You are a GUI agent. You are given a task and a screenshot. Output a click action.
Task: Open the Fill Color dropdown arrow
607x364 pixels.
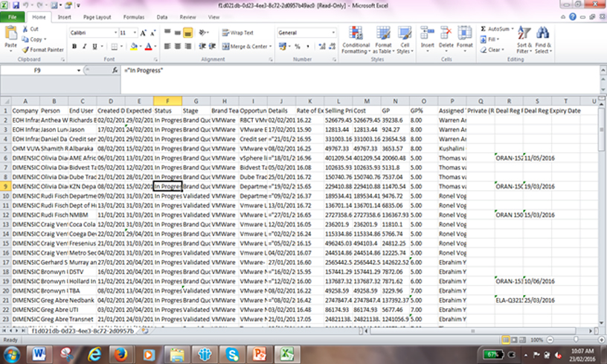pyautogui.click(x=140, y=46)
